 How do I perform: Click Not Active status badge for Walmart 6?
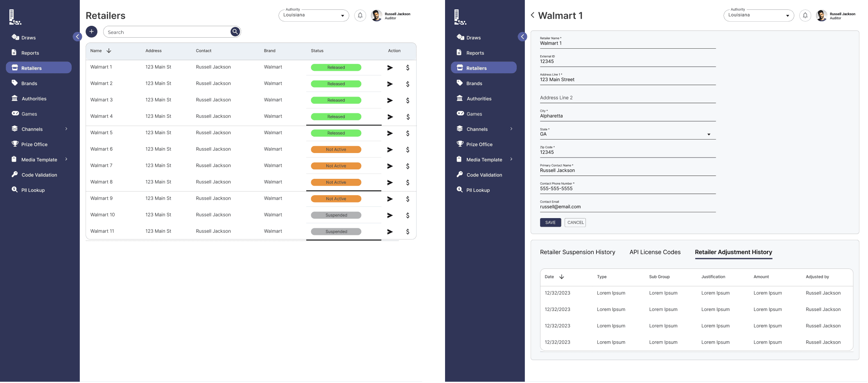[x=336, y=150]
